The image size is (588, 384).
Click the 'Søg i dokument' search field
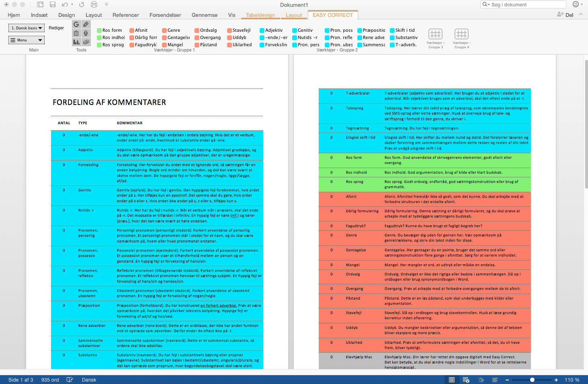point(523,4)
